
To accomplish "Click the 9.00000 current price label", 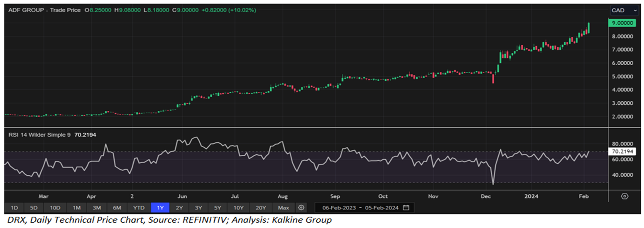I will (x=622, y=22).
